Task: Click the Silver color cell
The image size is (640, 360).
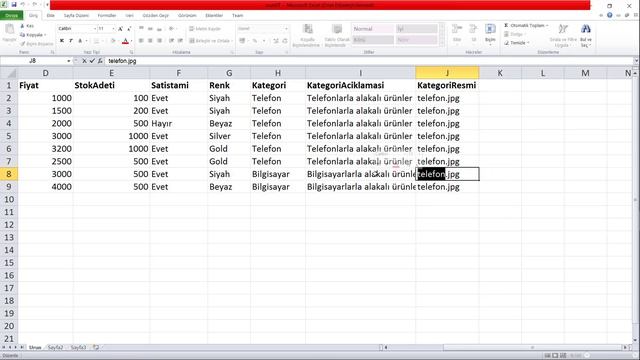Action: tap(229, 136)
